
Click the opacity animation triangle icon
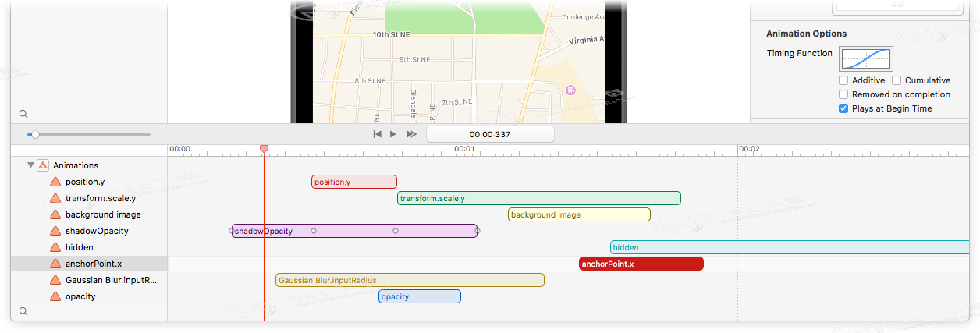pos(55,296)
